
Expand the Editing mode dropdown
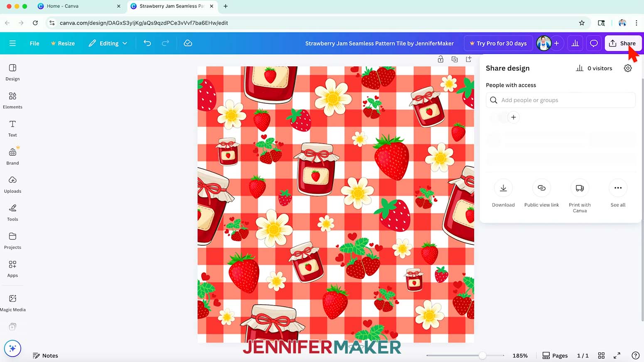point(108,43)
